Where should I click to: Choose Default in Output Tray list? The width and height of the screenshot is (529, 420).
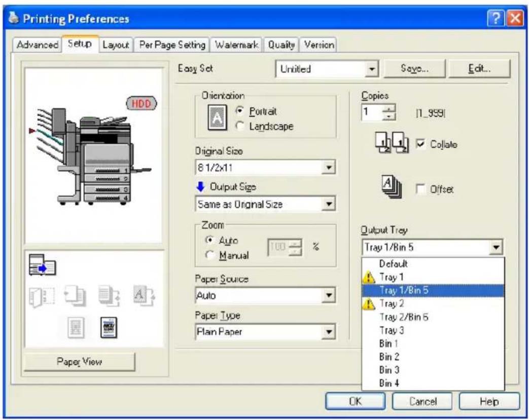(433, 263)
